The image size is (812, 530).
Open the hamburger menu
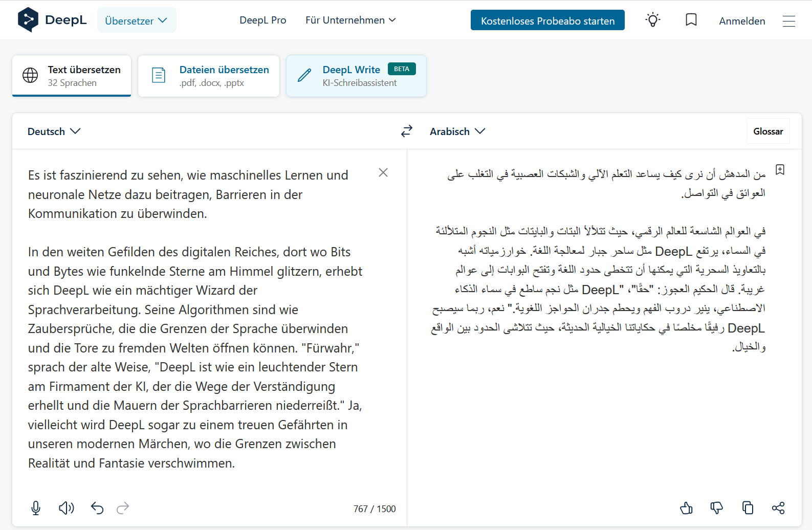click(789, 21)
